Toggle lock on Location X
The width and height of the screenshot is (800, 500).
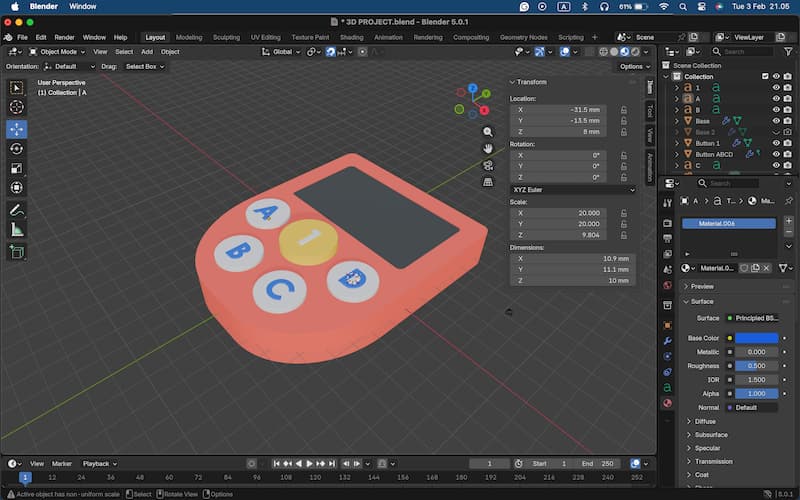tap(624, 109)
